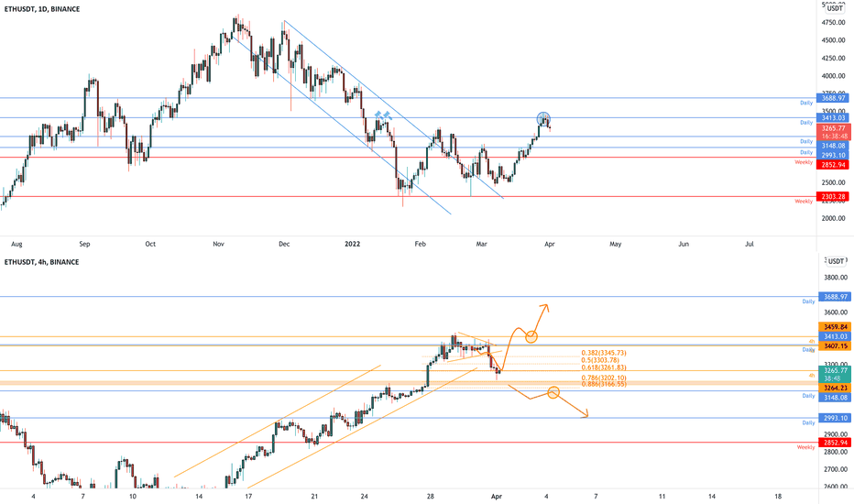
Task: Click the Daily label beside 2993.10 on 4h chart
Action: click(808, 422)
